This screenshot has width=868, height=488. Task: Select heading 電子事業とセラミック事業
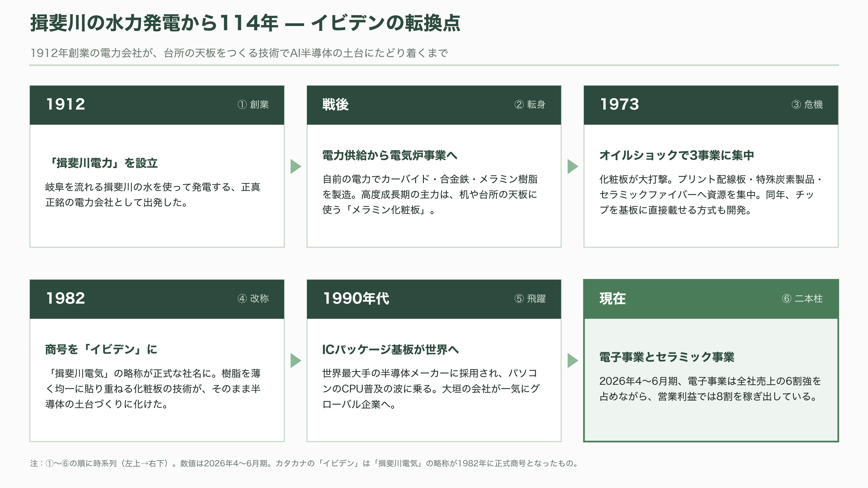pyautogui.click(x=667, y=357)
